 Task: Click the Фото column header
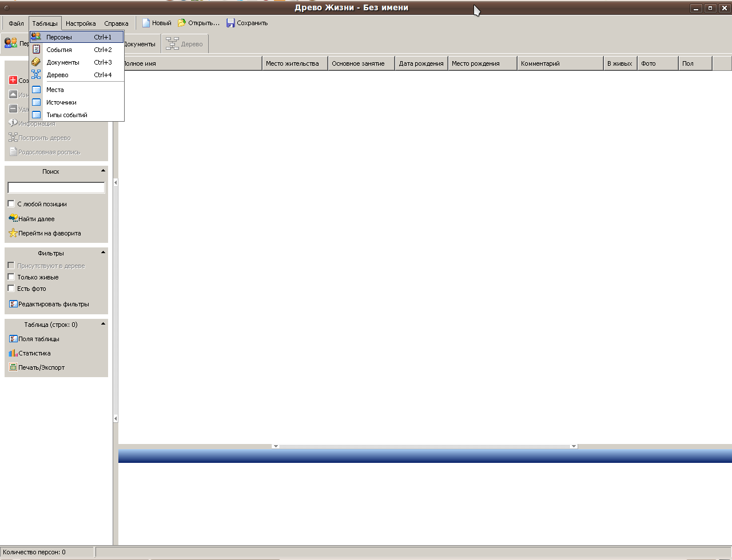pyautogui.click(x=658, y=63)
